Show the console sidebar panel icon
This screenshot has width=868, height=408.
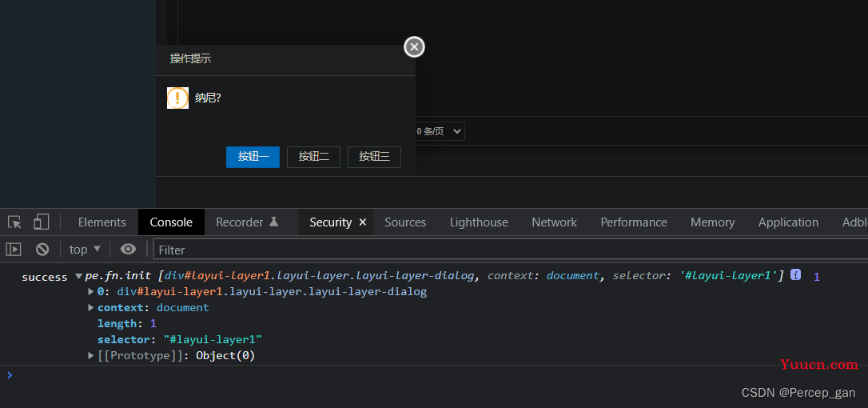[14, 250]
